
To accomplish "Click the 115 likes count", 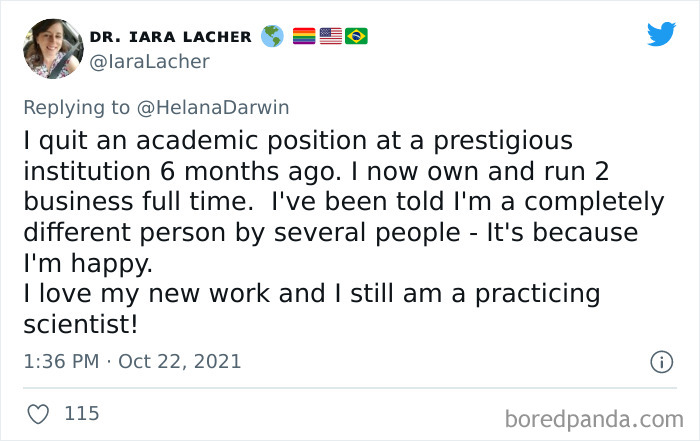I will (81, 412).
